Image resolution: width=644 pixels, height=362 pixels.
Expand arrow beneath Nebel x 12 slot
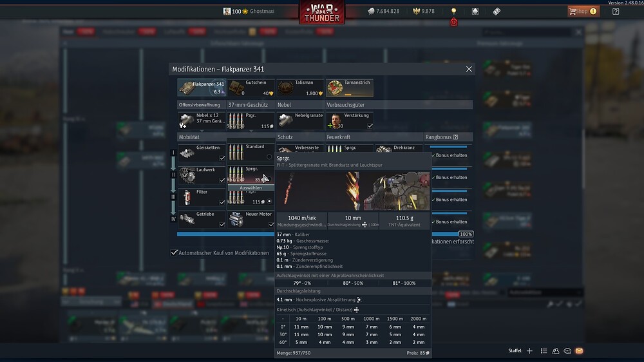click(202, 131)
